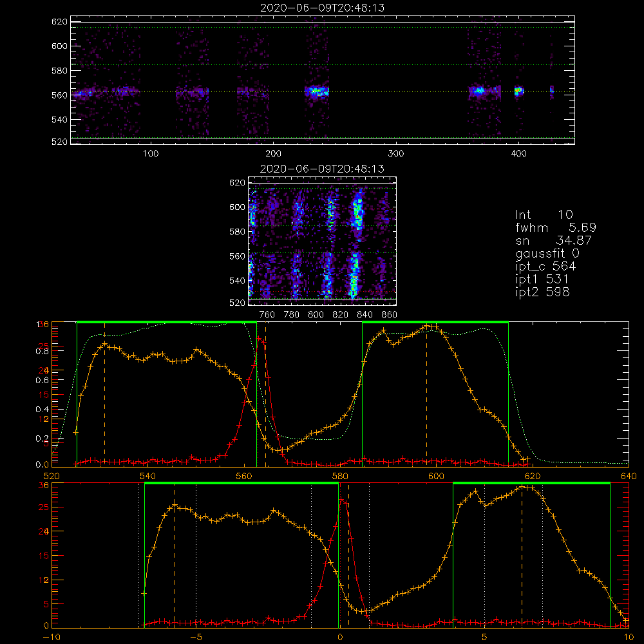Click x-axis label -10 on bottom plot
644x644 pixels.
(52, 638)
